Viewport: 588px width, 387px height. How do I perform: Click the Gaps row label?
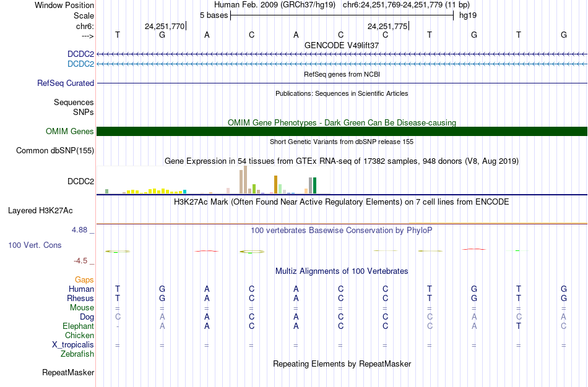[84, 280]
